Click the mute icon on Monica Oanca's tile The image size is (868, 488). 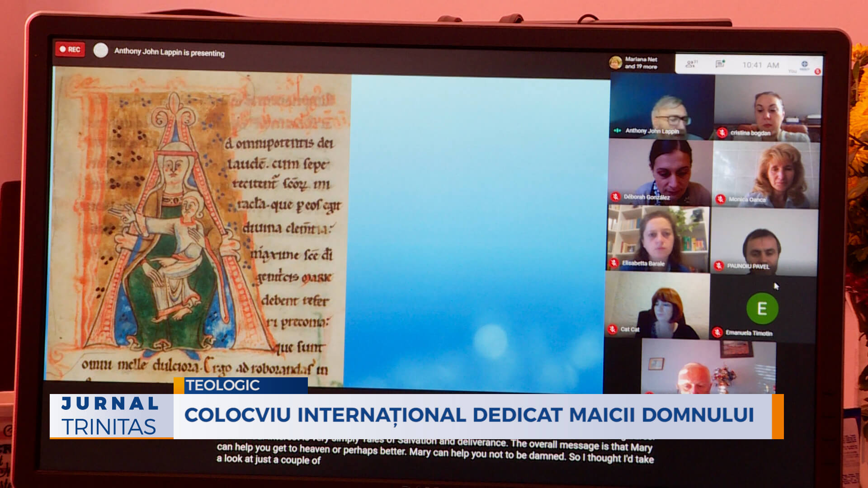(720, 199)
